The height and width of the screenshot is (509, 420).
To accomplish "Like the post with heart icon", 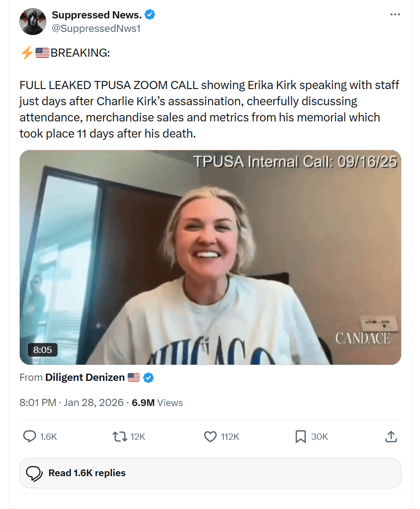I will pyautogui.click(x=210, y=436).
